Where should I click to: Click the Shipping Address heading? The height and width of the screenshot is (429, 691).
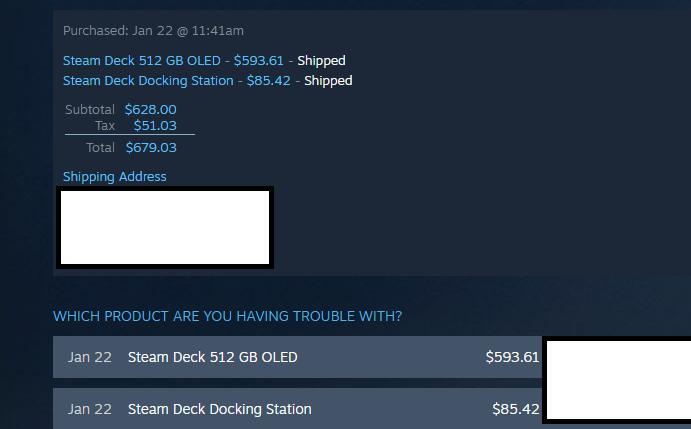[x=115, y=176]
